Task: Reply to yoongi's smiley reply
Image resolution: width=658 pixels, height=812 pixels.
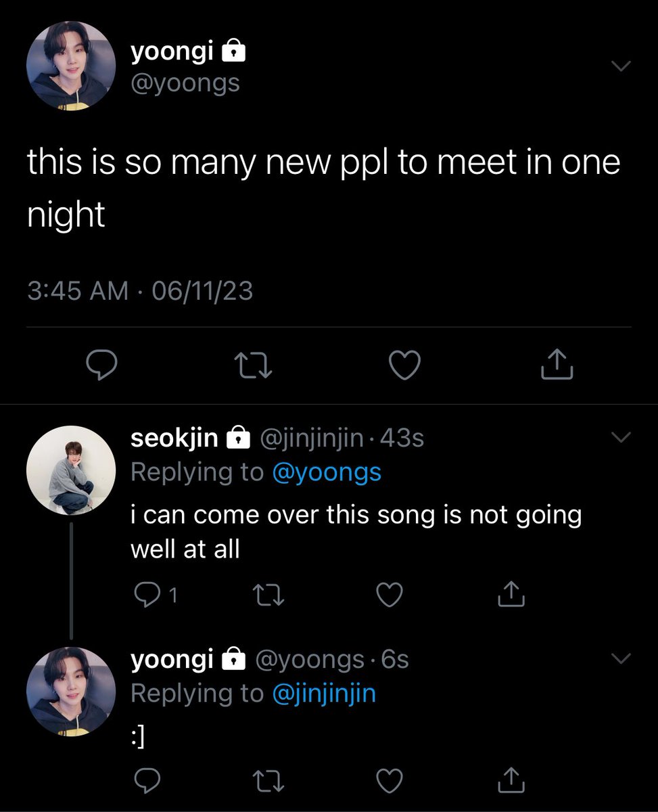Action: [146, 780]
